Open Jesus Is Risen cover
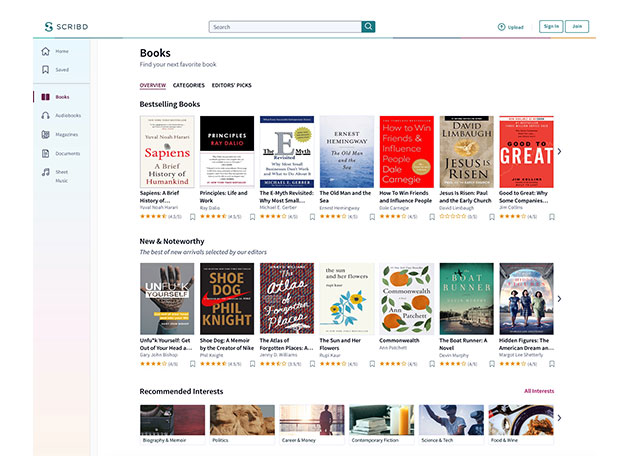Viewport: 630px width, 473px height. click(x=466, y=152)
